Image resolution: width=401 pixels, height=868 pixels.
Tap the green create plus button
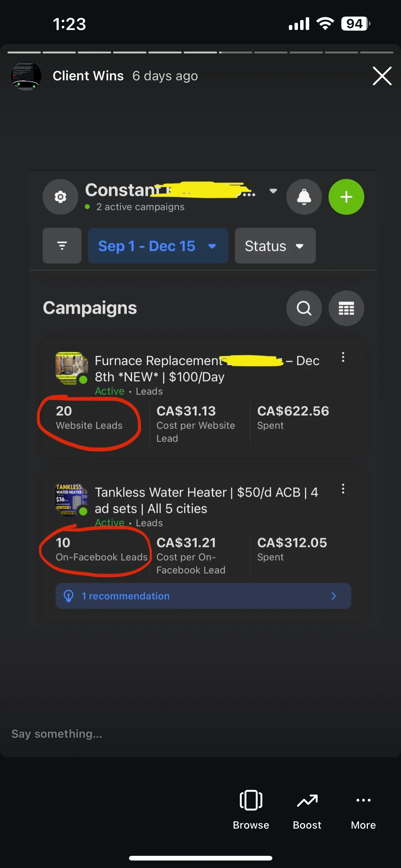[x=346, y=197]
